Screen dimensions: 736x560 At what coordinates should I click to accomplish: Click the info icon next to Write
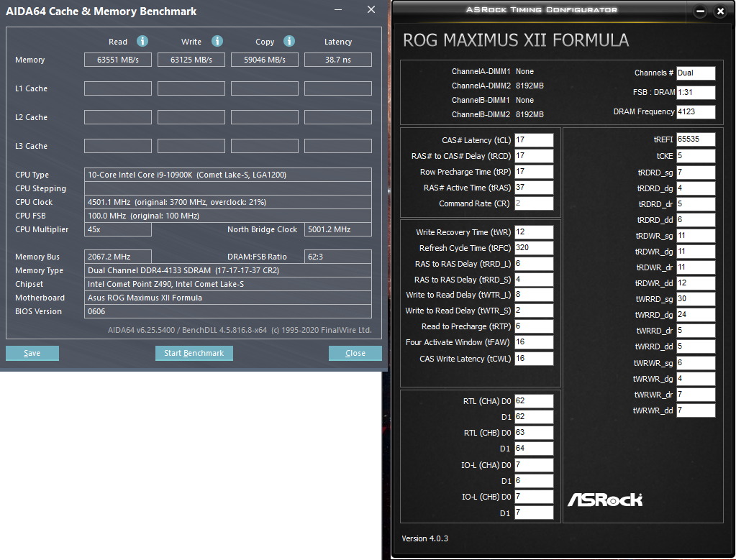tap(217, 42)
